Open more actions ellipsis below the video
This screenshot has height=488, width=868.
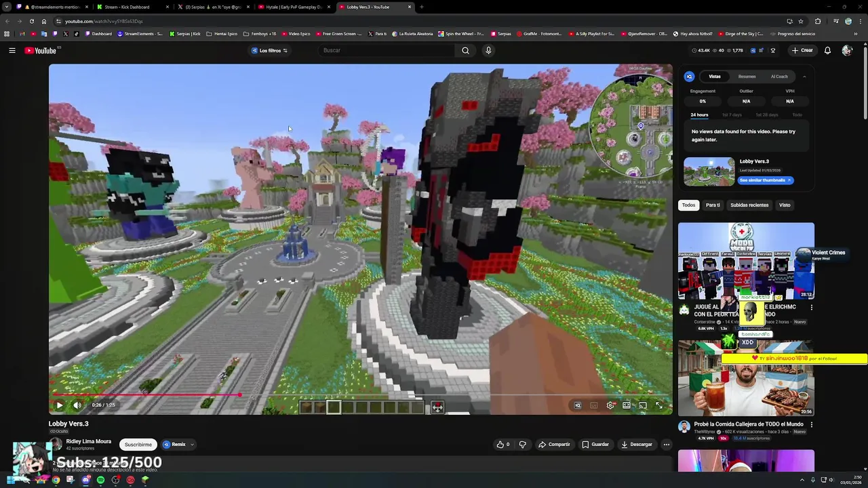pyautogui.click(x=667, y=445)
